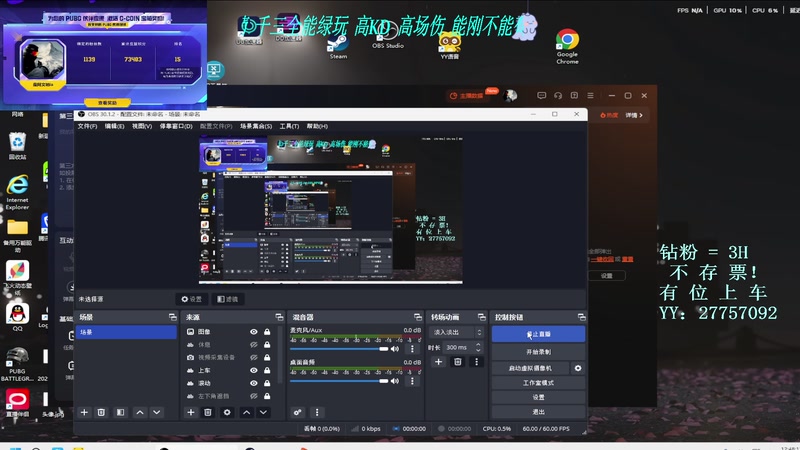Undock the 控制按钮 panel via float icon
This screenshot has width=800, height=450.
pyautogui.click(x=581, y=317)
